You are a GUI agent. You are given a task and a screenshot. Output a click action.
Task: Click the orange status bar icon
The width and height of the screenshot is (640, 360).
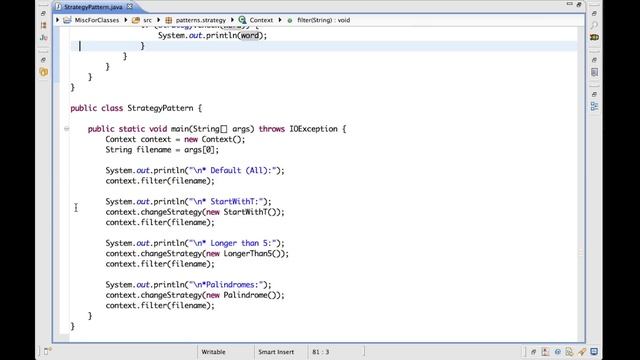tap(582, 352)
